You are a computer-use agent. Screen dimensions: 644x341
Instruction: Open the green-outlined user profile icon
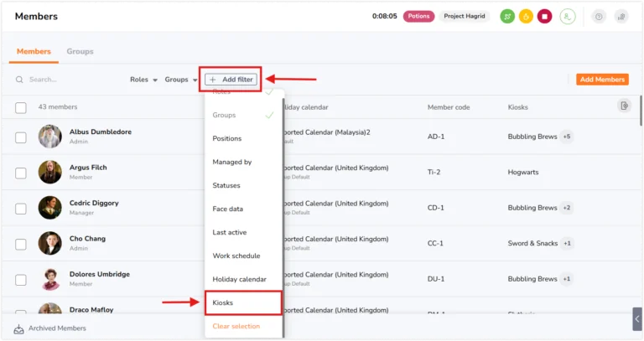click(568, 17)
